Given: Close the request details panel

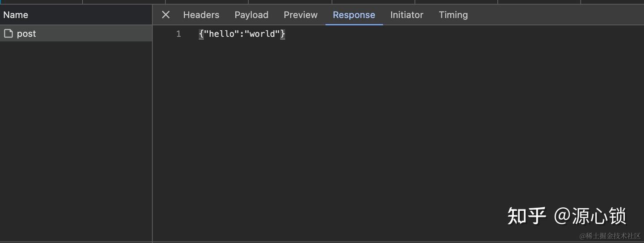Looking at the screenshot, I should (x=165, y=15).
